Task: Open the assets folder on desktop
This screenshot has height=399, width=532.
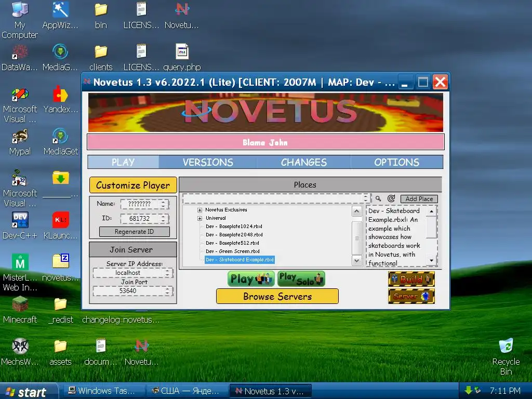Action: pos(60,352)
